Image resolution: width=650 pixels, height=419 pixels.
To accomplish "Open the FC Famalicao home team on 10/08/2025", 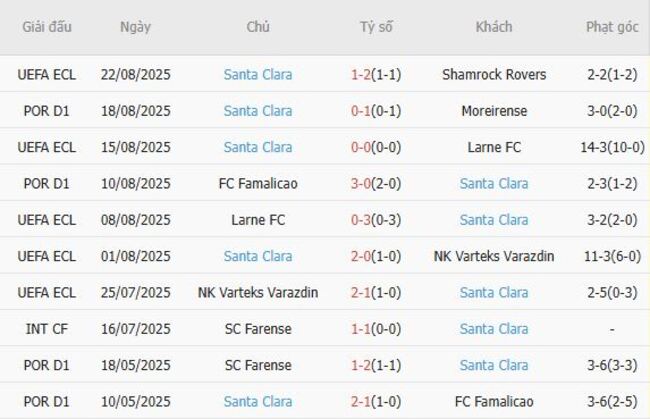I will click(258, 183).
